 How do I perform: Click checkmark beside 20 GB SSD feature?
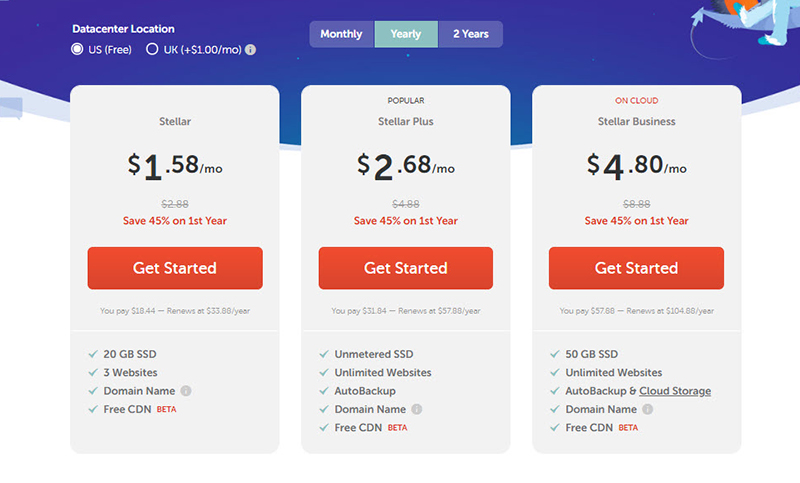click(93, 354)
